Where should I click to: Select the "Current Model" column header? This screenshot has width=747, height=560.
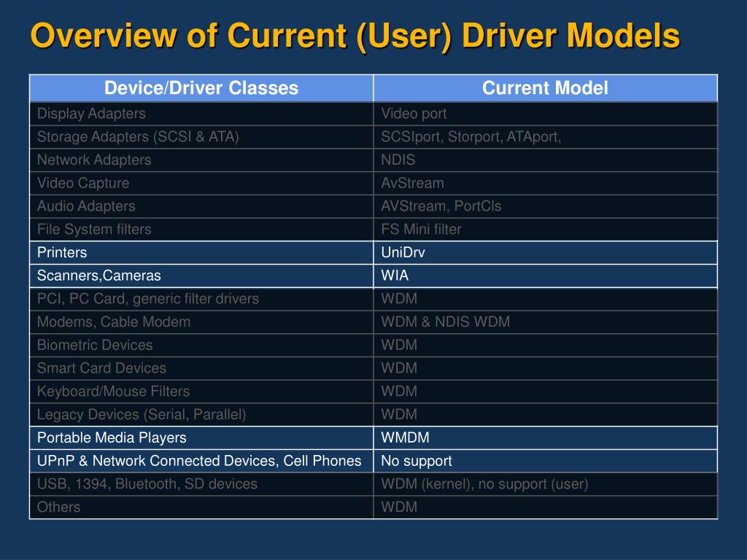pos(545,88)
